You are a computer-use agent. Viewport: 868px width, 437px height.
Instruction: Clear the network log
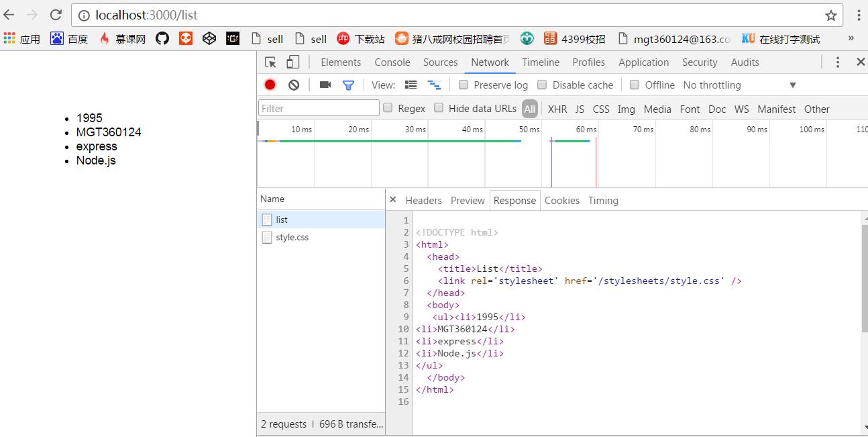[x=294, y=85]
